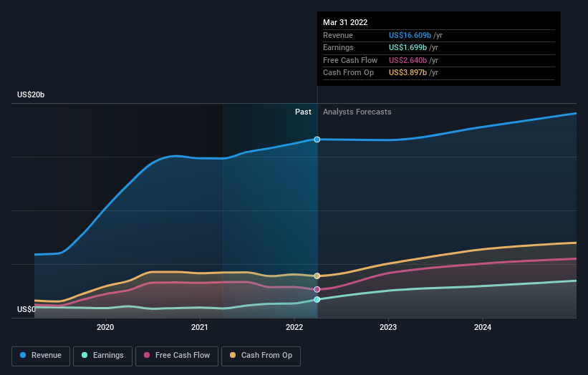Toggle the Earnings series legend button
Screen dimensions: 588x375
click(x=102, y=356)
